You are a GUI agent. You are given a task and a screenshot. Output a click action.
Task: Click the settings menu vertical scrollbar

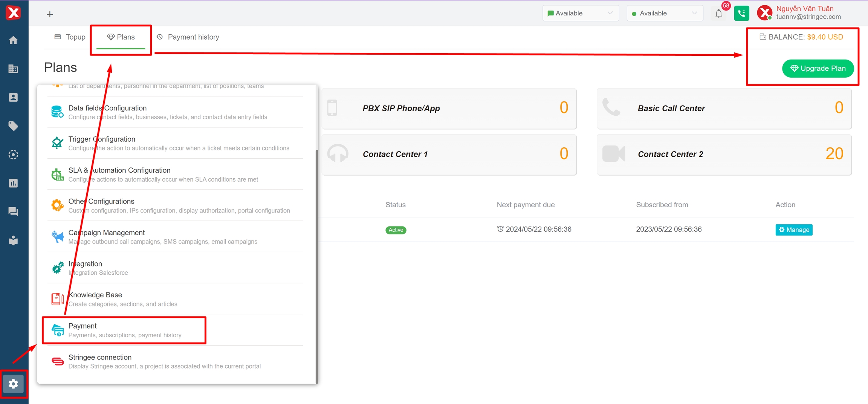[x=317, y=264]
